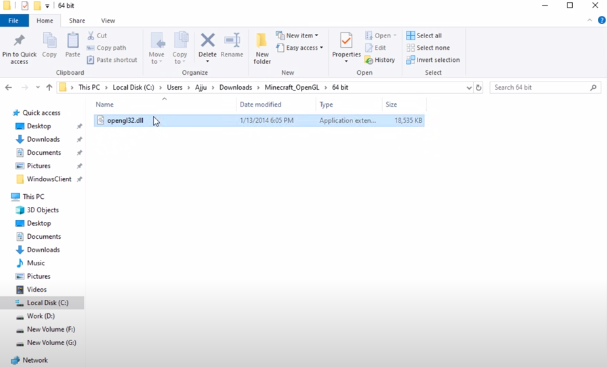
Task: Click the Open command in ribbon
Action: click(381, 36)
